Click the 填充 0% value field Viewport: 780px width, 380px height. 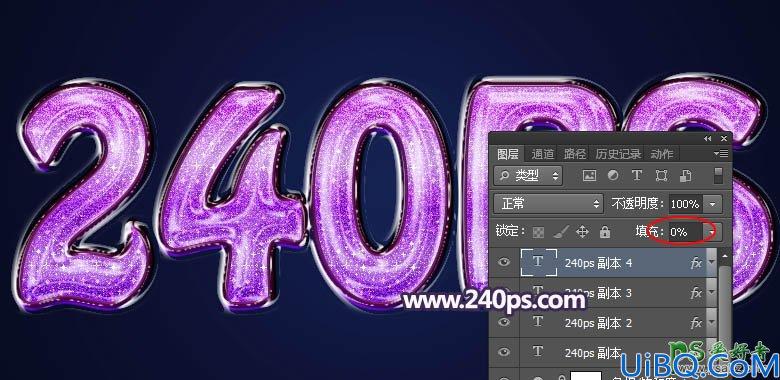coord(685,232)
